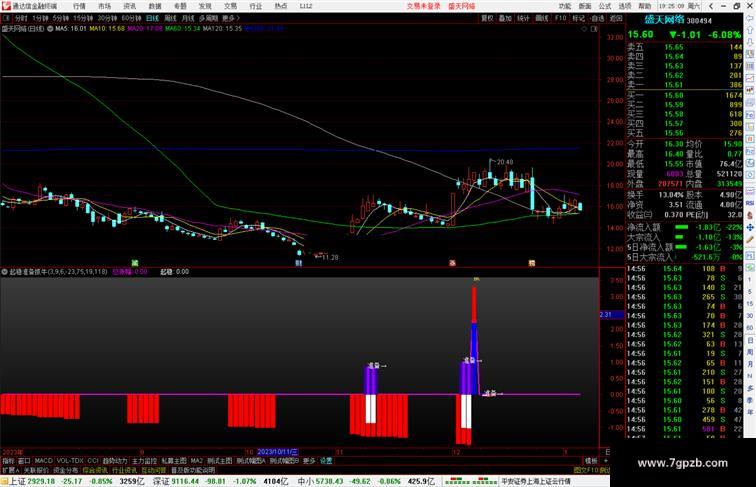This screenshot has width=756, height=487.
Task: Select the 窗口 tab
Action: tap(24, 461)
